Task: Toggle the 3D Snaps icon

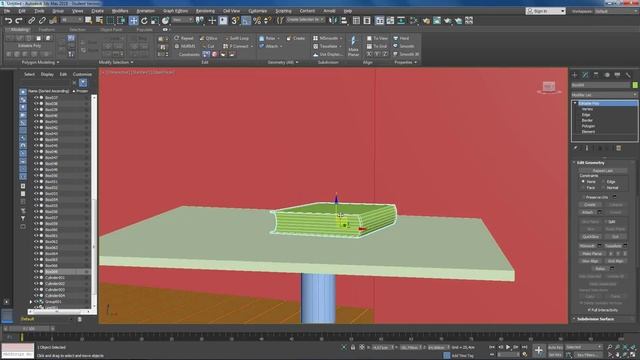Action: pos(235,20)
